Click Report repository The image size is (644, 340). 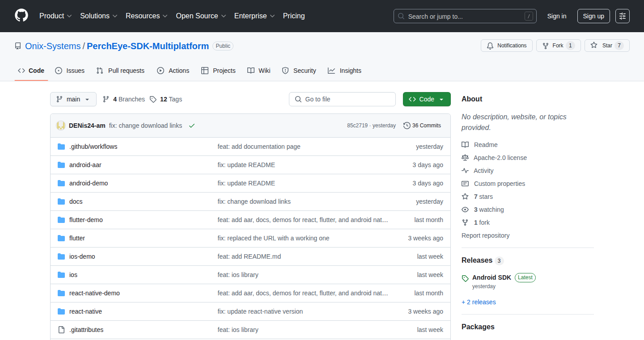[x=485, y=235]
